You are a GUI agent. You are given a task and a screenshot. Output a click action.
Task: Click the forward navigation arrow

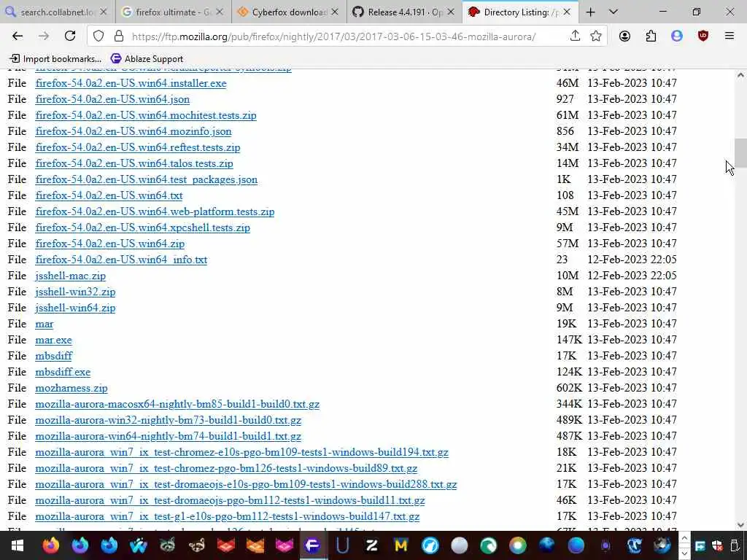(x=43, y=36)
